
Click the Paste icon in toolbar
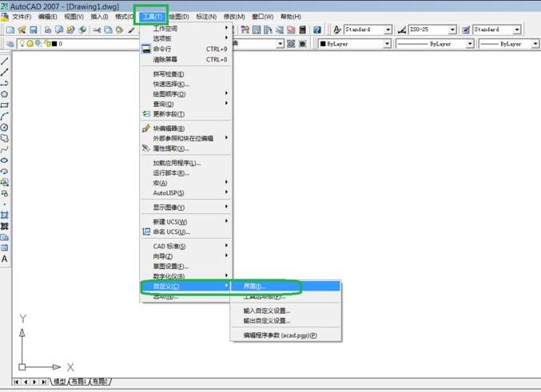point(119,30)
